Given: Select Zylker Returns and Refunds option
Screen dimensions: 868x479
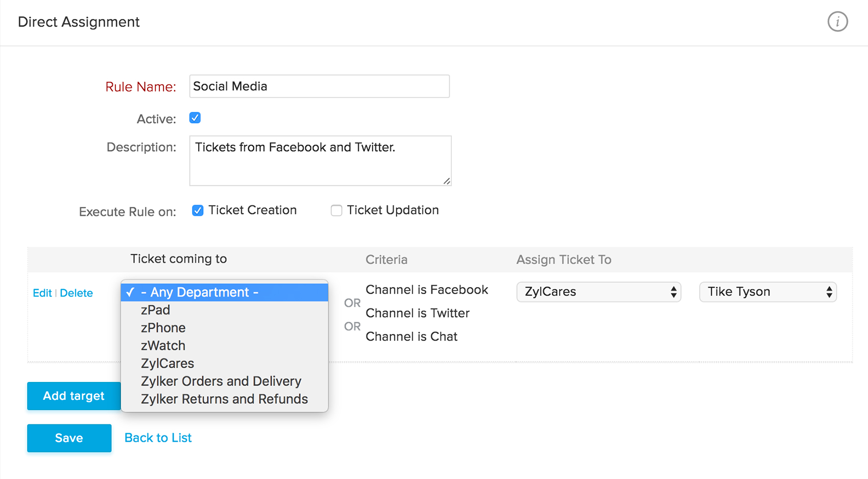Looking at the screenshot, I should pos(224,399).
